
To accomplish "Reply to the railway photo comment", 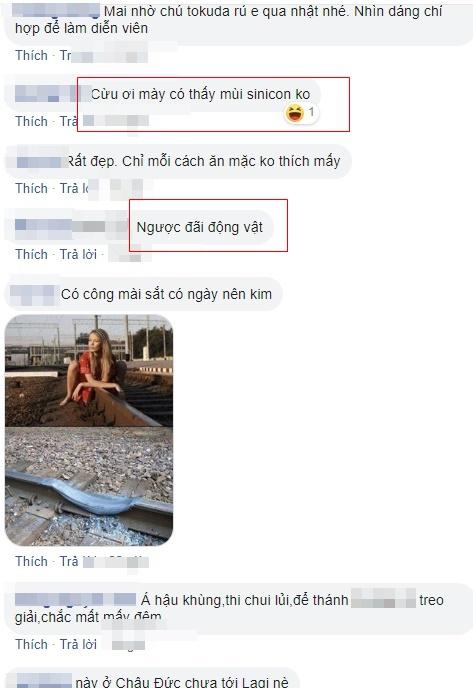I will coord(71,562).
